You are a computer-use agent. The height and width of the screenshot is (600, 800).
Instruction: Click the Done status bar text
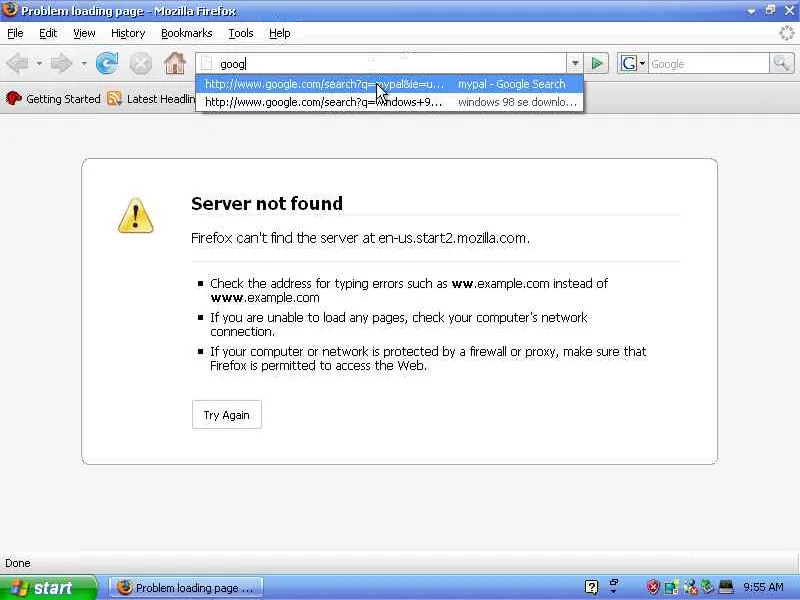18,563
